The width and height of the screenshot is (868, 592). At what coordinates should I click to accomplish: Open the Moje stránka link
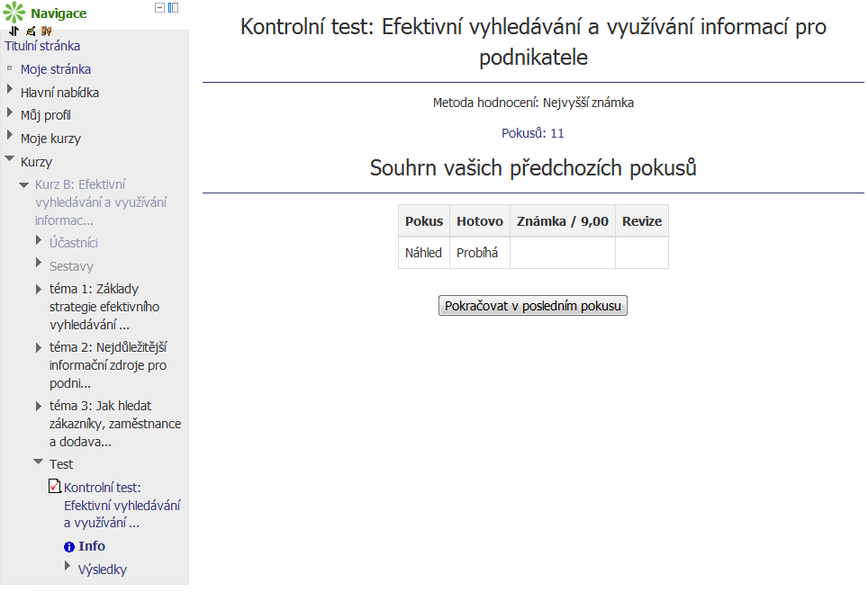[56, 69]
